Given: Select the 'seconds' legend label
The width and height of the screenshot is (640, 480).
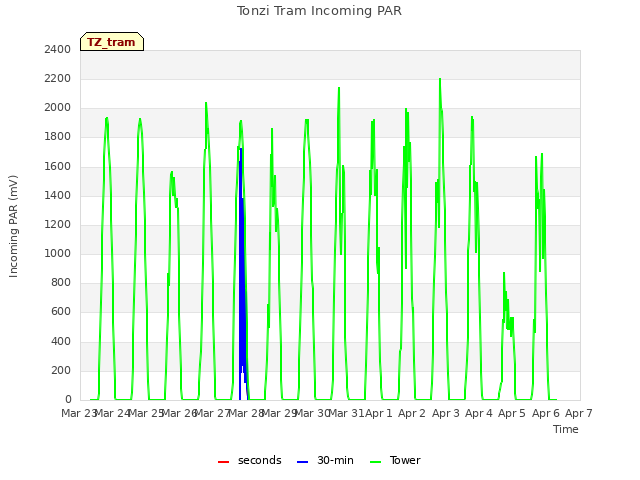Looking at the screenshot, I should point(260,460).
